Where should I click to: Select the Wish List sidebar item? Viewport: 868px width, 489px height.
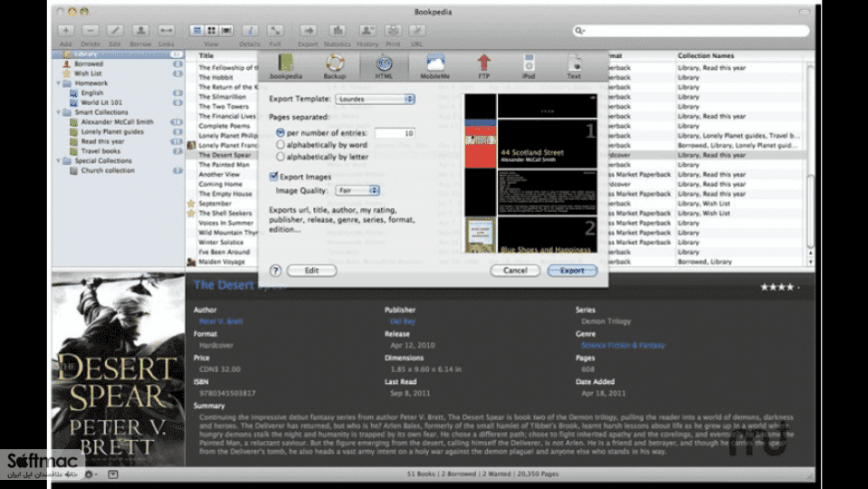pyautogui.click(x=88, y=73)
